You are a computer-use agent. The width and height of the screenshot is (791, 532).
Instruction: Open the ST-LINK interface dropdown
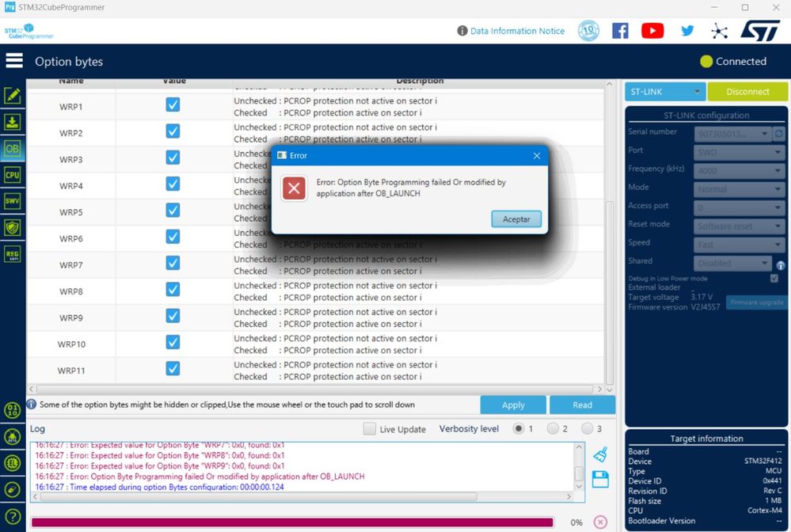click(x=665, y=92)
